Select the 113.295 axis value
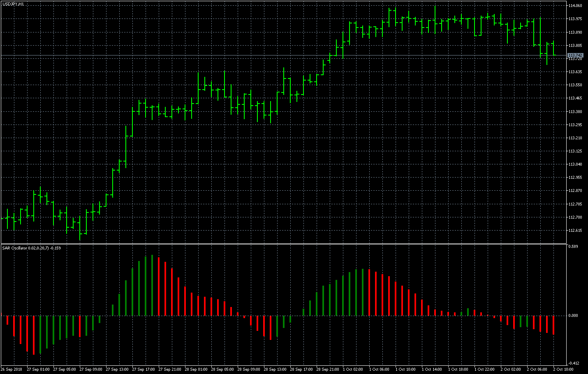Screen dimensions: 588x374 (575, 125)
